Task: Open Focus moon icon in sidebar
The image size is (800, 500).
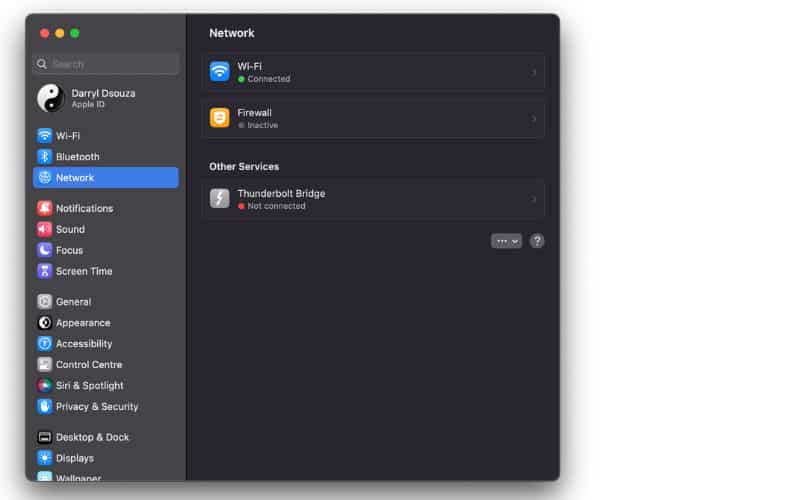Action: 45,250
